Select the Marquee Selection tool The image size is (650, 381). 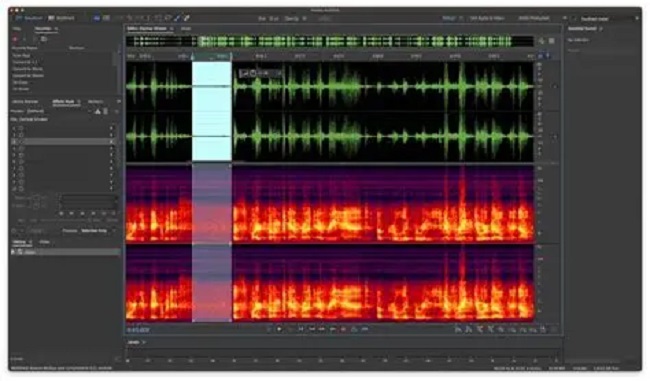click(x=158, y=18)
